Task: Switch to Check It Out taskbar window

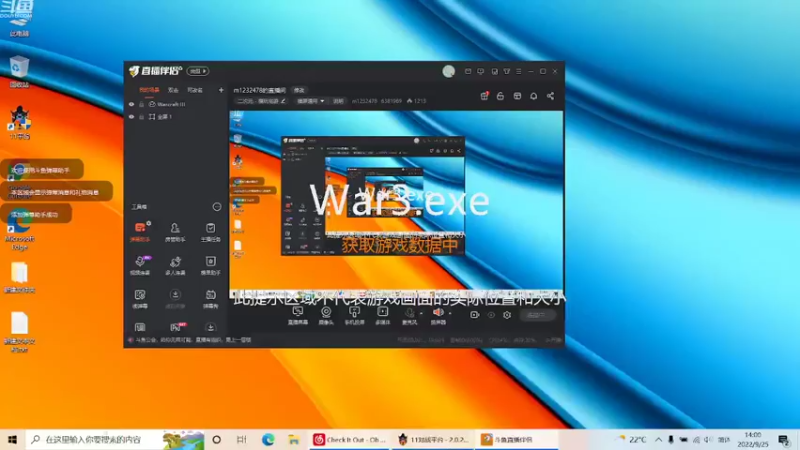Action: (x=351, y=439)
